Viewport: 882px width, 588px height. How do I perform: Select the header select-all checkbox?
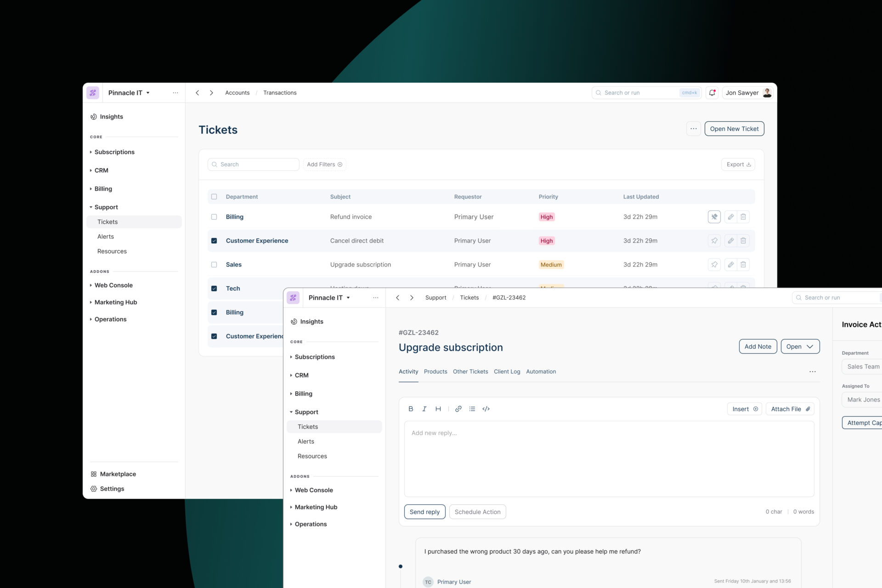click(x=214, y=196)
